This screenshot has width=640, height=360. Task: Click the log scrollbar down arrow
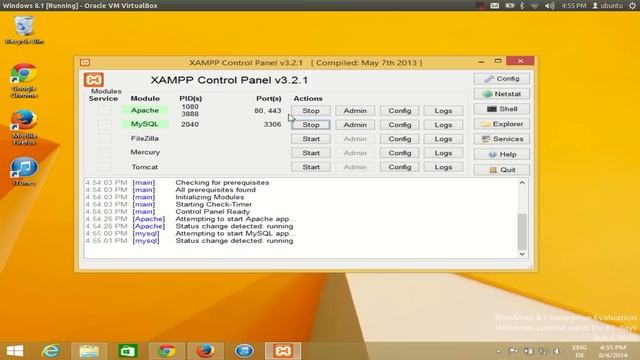522,254
